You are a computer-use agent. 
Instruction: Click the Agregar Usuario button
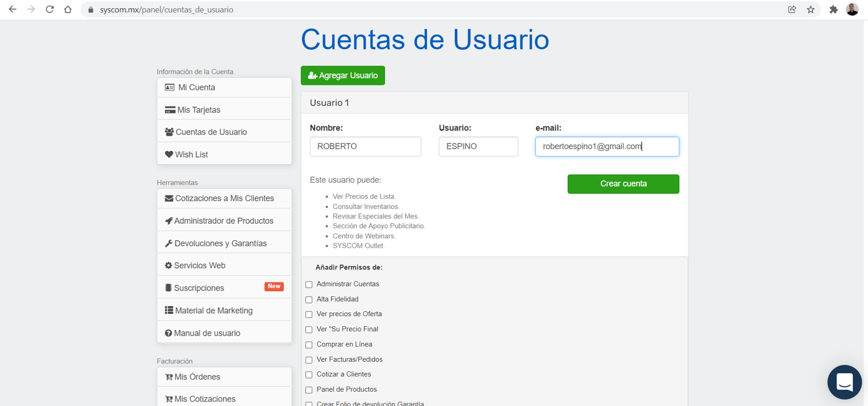(343, 75)
